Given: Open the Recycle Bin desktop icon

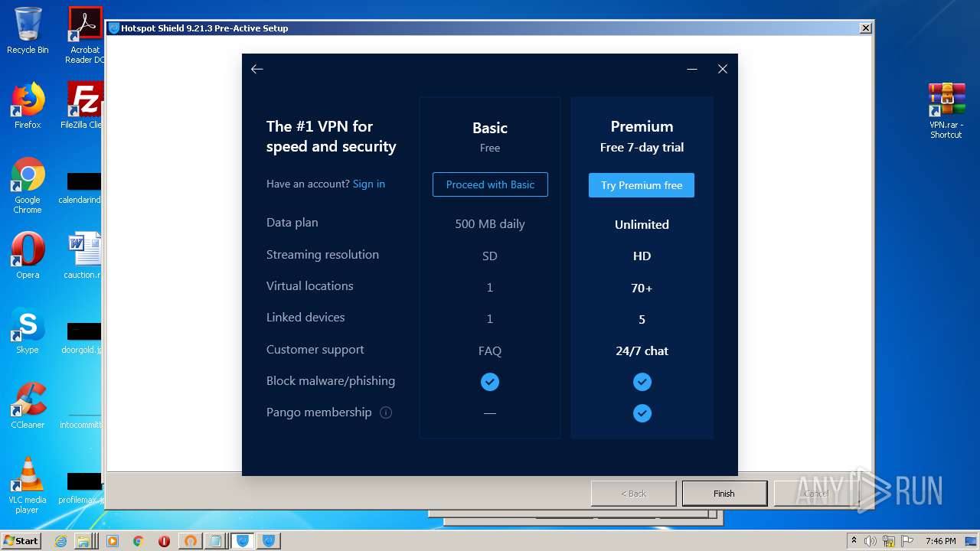Looking at the screenshot, I should point(28,31).
